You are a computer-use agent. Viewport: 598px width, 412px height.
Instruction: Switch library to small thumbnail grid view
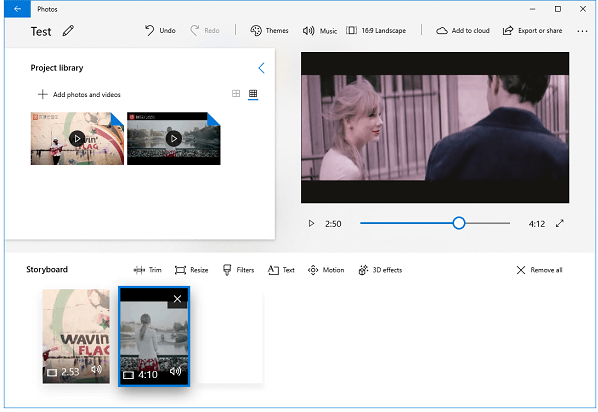pos(253,93)
